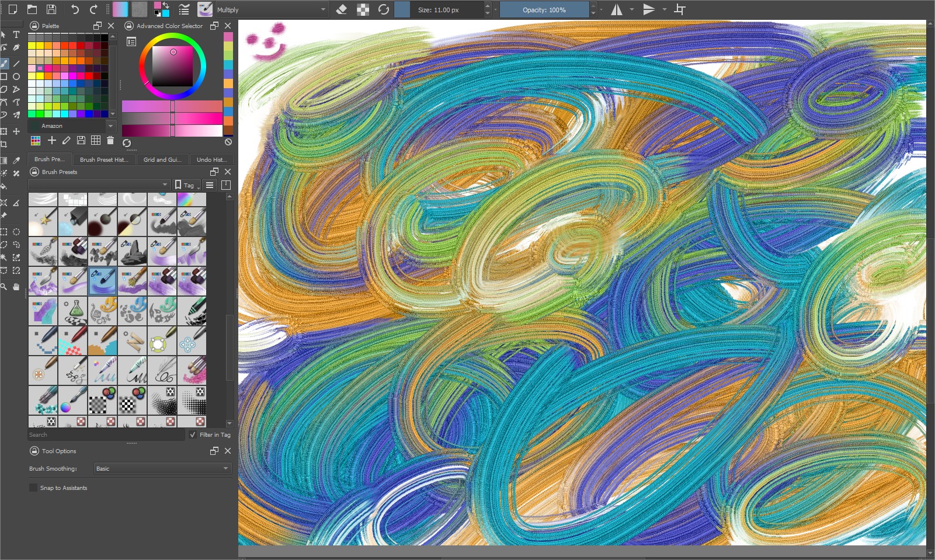Set eraser mode on the toolbar

pyautogui.click(x=342, y=9)
